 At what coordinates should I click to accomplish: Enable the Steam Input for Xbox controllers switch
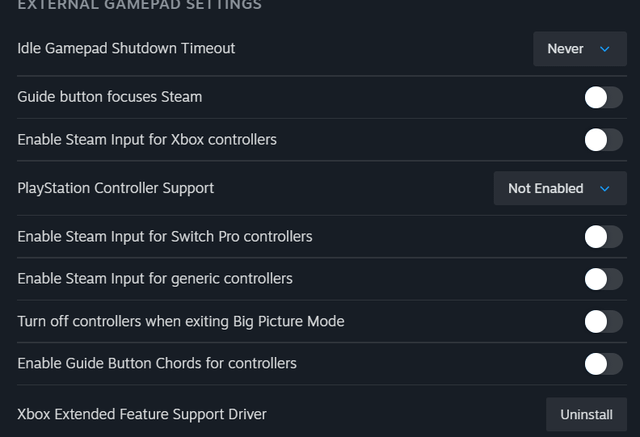604,140
